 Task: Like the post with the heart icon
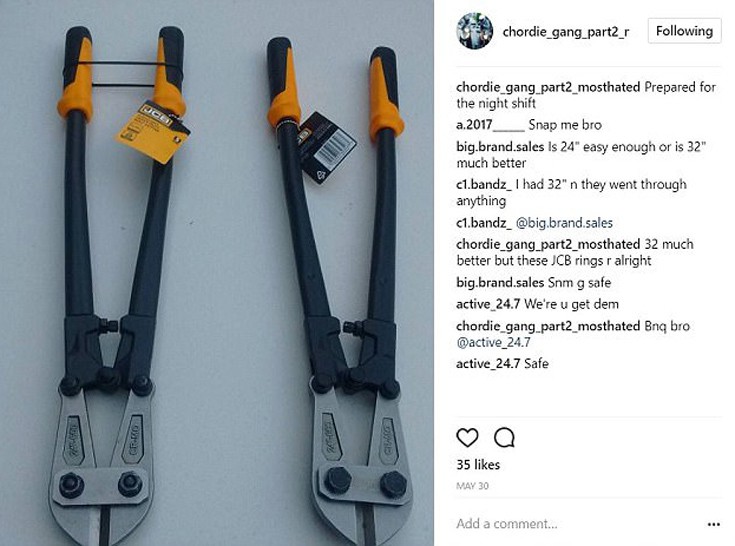(x=467, y=438)
